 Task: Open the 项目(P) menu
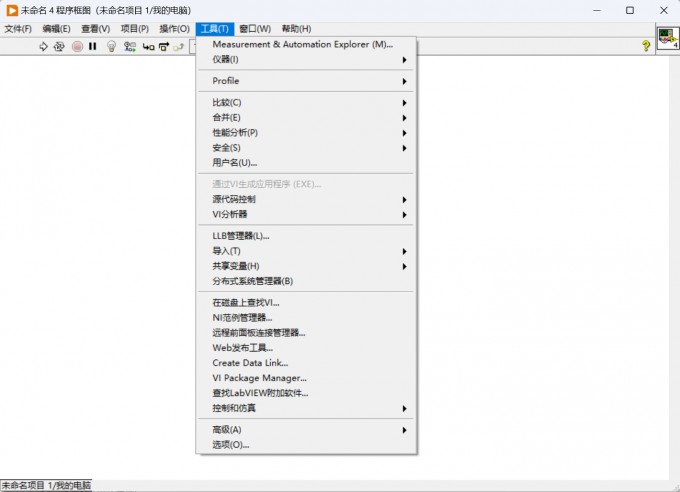point(135,29)
